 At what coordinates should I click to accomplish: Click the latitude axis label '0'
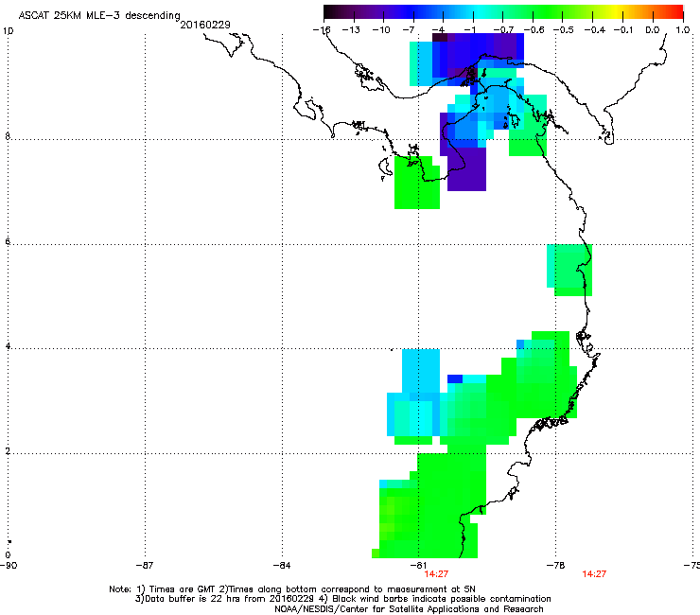click(8, 555)
